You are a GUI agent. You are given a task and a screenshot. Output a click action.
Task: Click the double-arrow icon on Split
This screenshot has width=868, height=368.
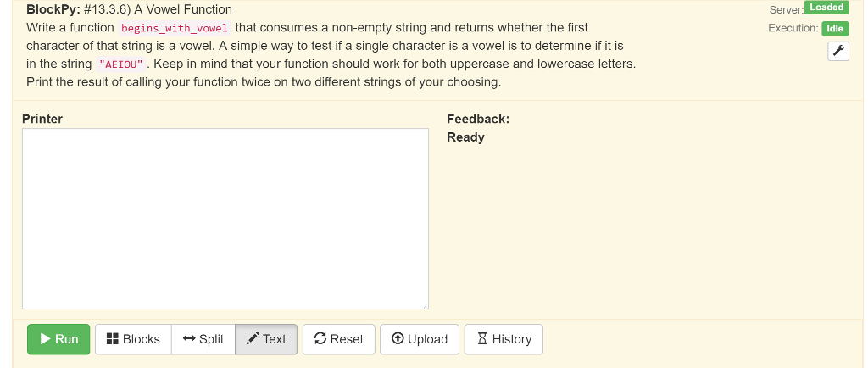[x=189, y=338]
